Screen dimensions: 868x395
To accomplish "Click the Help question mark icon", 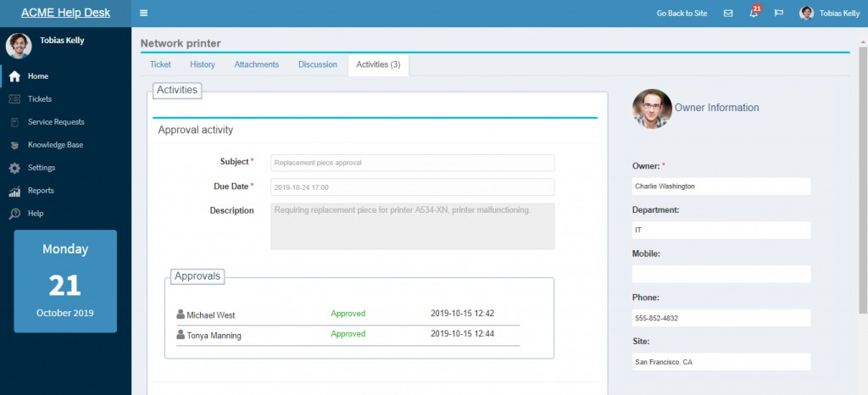I will coord(15,214).
